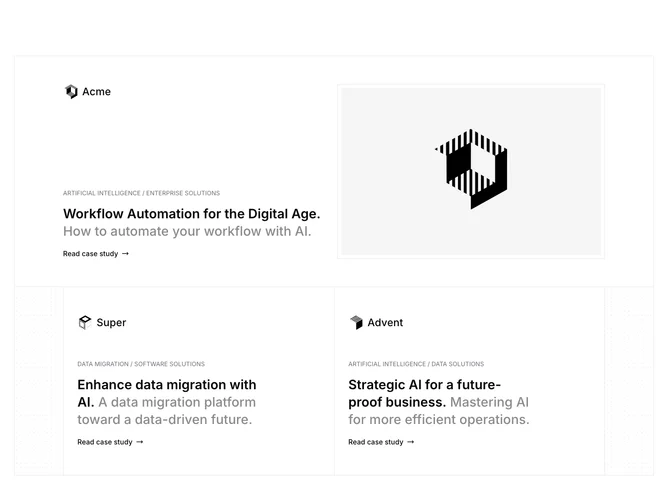Image resolution: width=668 pixels, height=501 pixels.
Task: Click the Workflow Automation for the Digital Age headline
Action: pyautogui.click(x=192, y=213)
